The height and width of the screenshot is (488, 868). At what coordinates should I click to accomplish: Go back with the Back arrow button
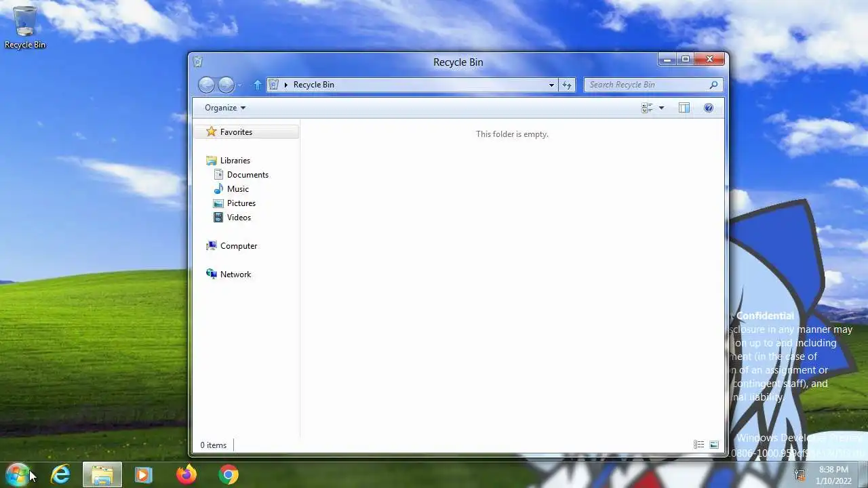tap(206, 85)
